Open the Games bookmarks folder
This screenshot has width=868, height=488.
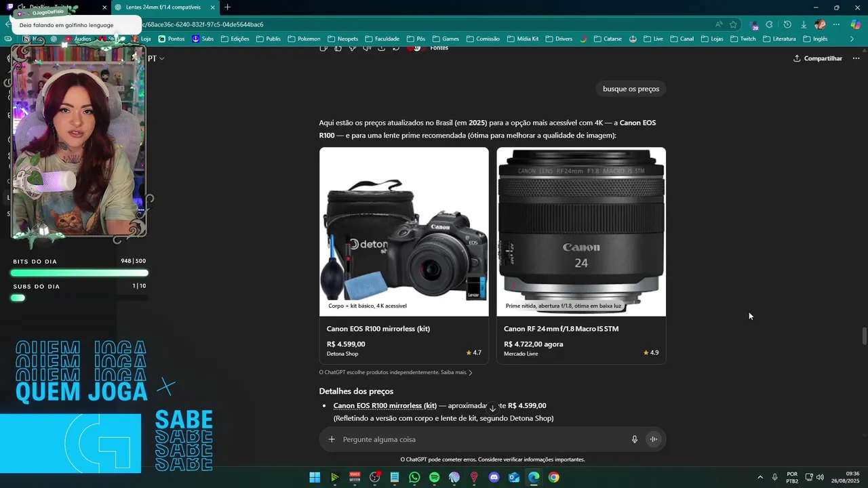pyautogui.click(x=445, y=39)
